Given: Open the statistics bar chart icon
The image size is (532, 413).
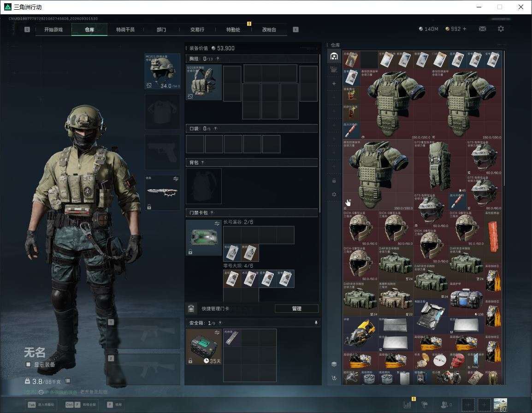Looking at the screenshot, I should [407, 405].
